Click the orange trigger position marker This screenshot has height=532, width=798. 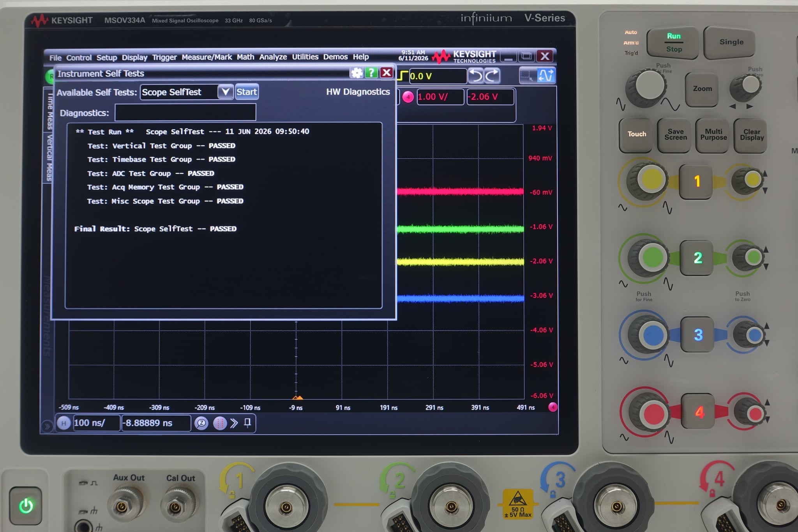click(x=297, y=397)
